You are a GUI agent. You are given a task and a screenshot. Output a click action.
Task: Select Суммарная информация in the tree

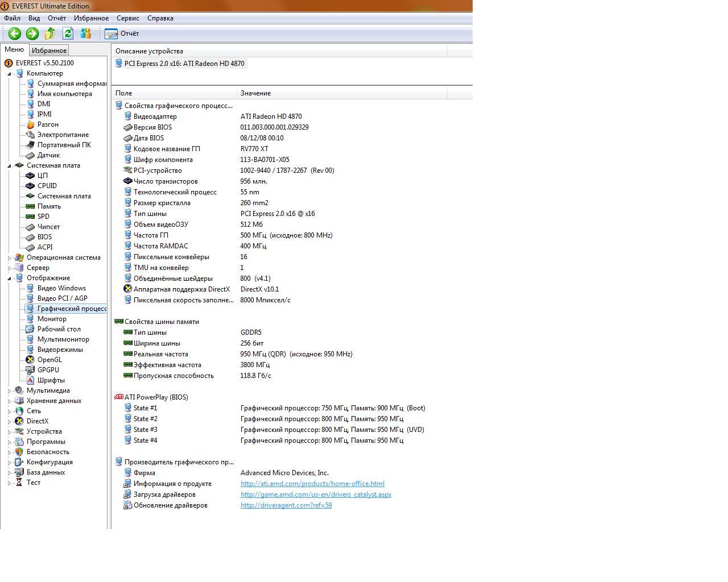coord(72,84)
